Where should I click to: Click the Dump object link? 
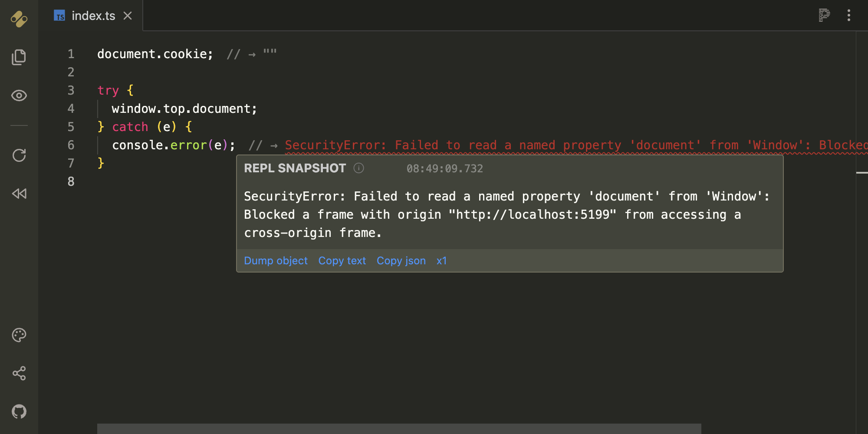(x=276, y=261)
